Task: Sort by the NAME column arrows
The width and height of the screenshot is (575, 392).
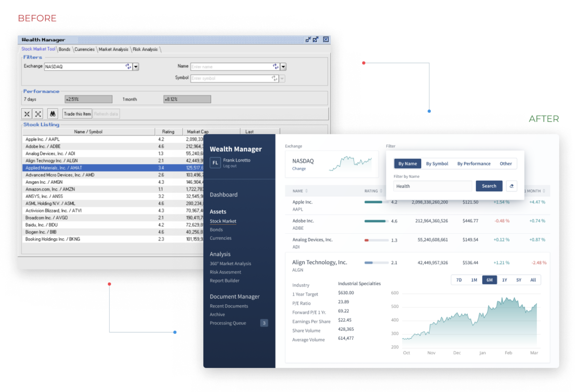Action: [306, 191]
